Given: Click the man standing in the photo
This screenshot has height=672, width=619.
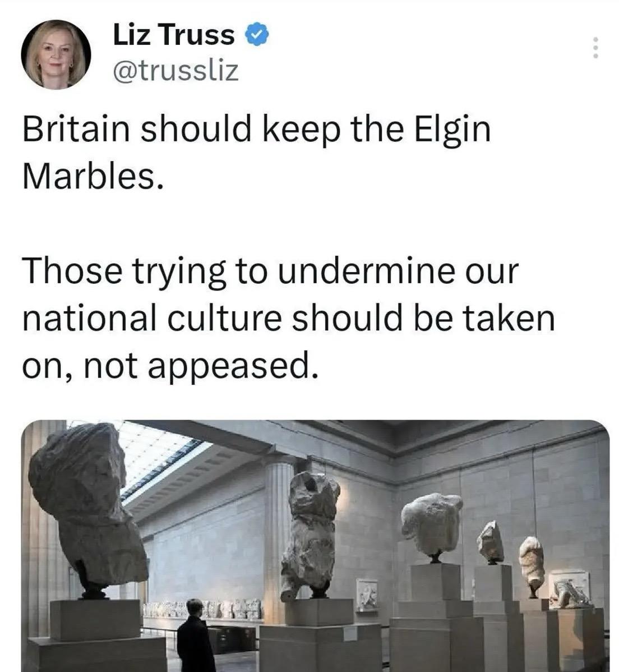Looking at the screenshot, I should [x=195, y=637].
